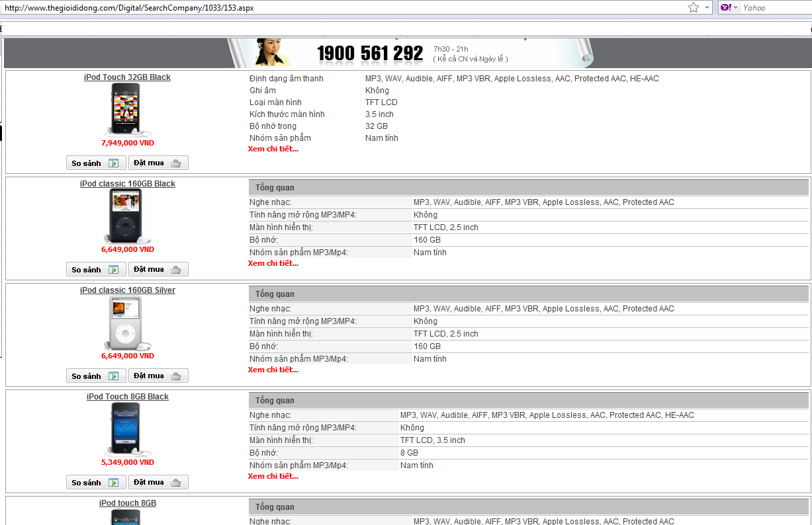Bookmark this page with the star icon

(693, 8)
